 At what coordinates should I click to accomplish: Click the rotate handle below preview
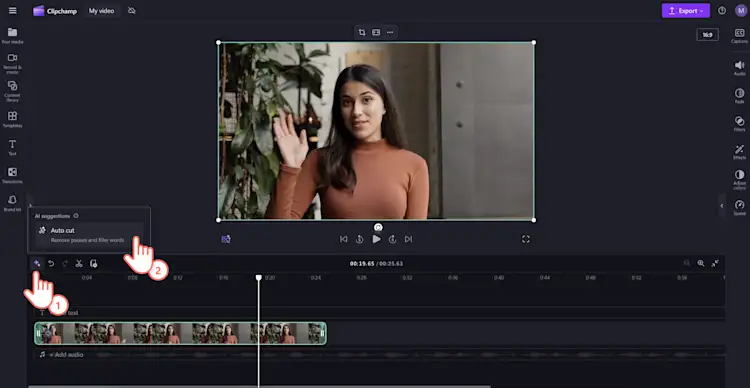pyautogui.click(x=378, y=227)
